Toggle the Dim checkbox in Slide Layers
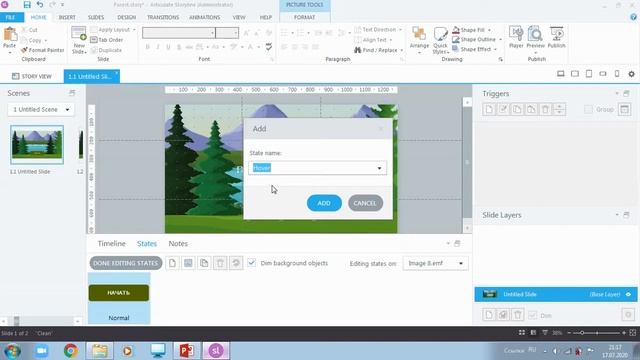This screenshot has width=640, height=360. pos(533,315)
